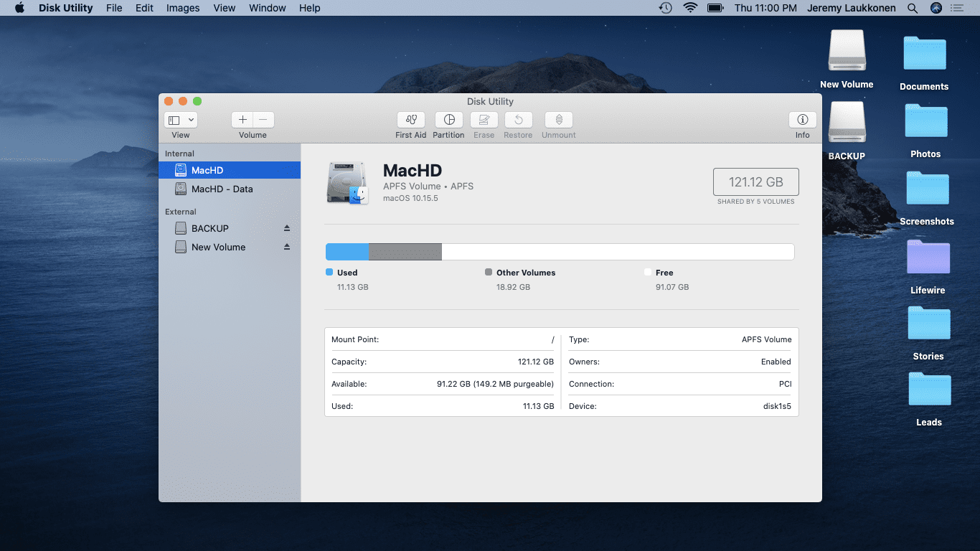Run First Aid on the volume

411,120
